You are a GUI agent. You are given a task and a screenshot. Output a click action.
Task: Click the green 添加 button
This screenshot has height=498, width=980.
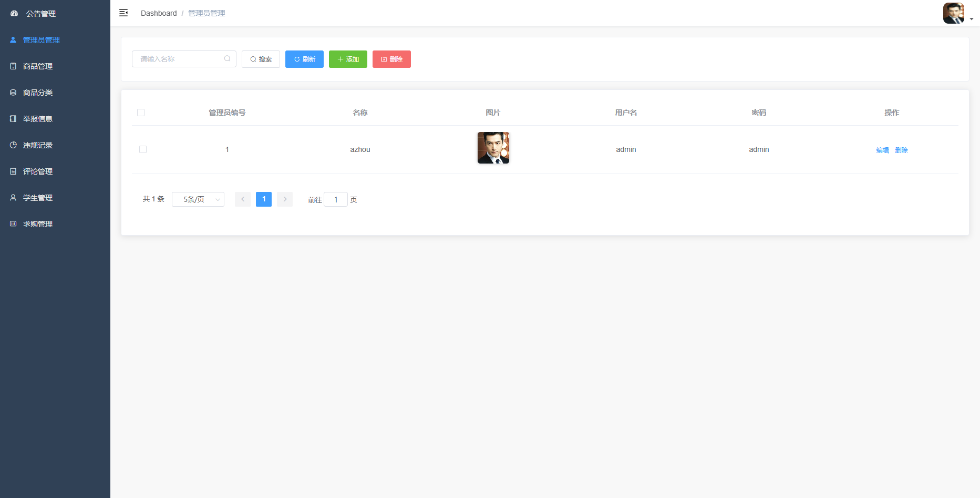pyautogui.click(x=348, y=59)
